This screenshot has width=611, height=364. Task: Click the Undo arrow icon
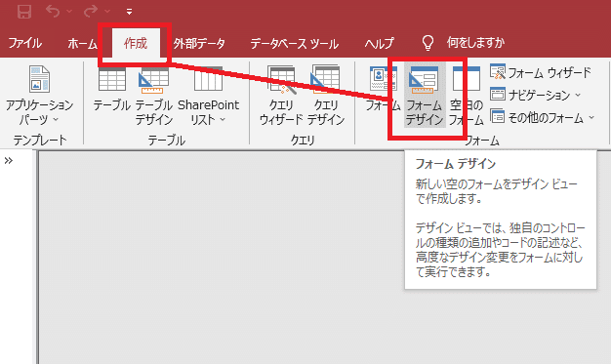click(53, 11)
